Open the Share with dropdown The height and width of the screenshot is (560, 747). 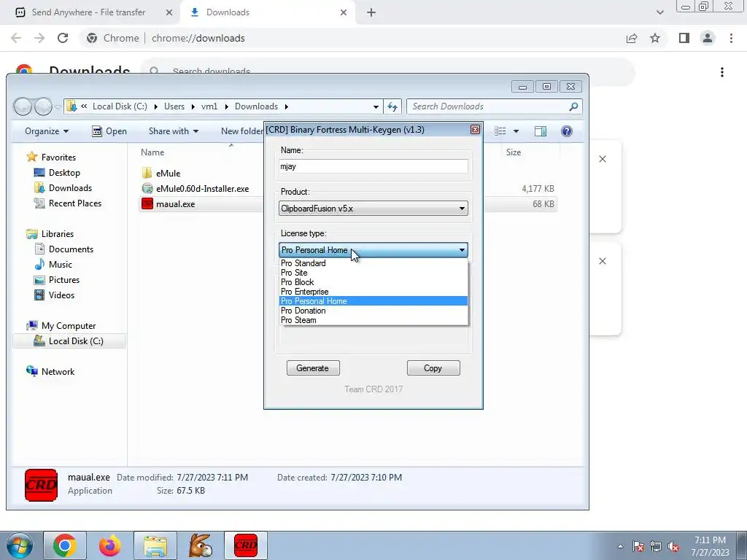174,131
